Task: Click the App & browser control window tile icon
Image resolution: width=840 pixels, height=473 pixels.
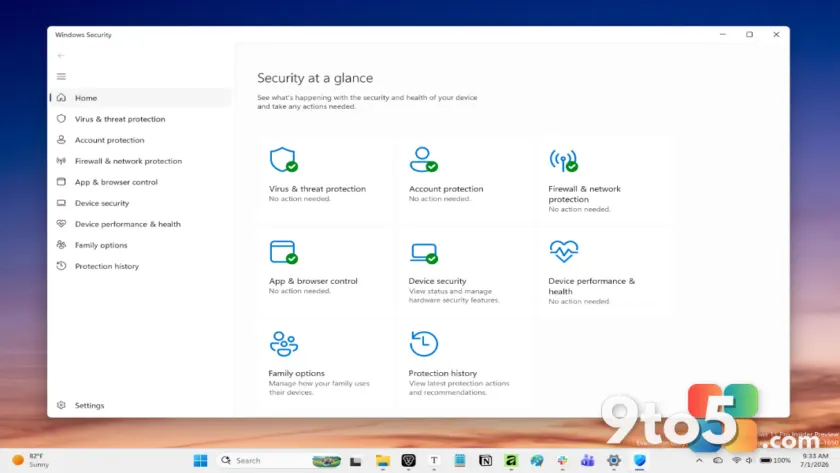Action: 283,252
